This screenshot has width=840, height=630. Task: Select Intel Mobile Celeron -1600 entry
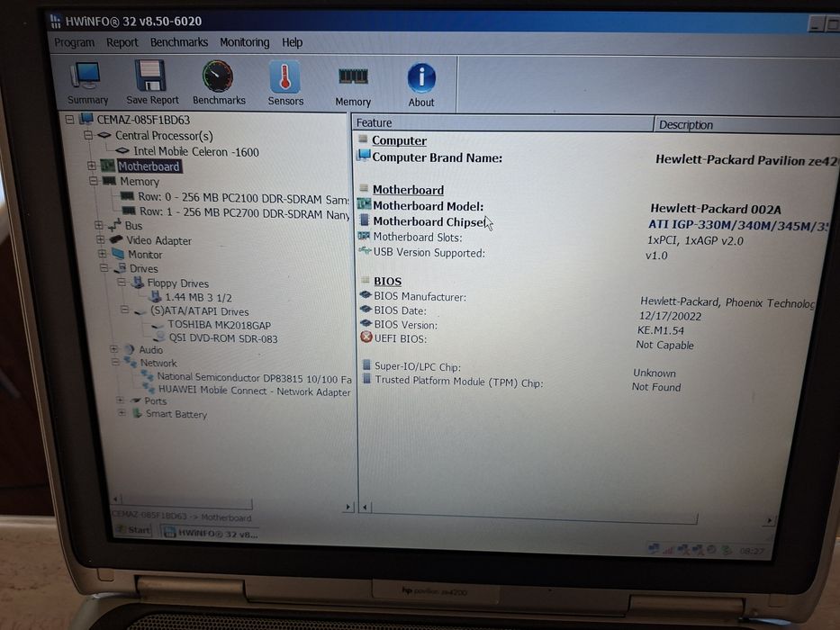pyautogui.click(x=195, y=151)
